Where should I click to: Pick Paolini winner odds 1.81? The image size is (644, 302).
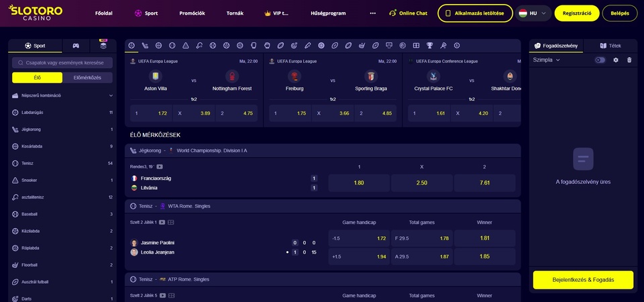coord(484,238)
